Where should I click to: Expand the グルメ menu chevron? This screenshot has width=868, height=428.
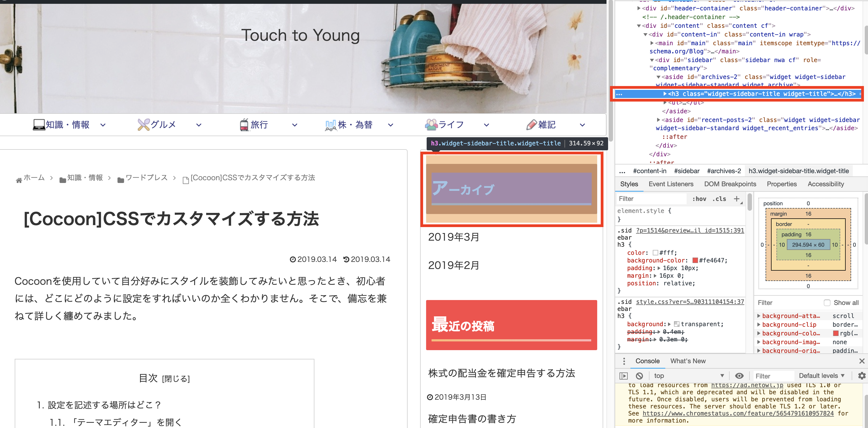point(199,125)
